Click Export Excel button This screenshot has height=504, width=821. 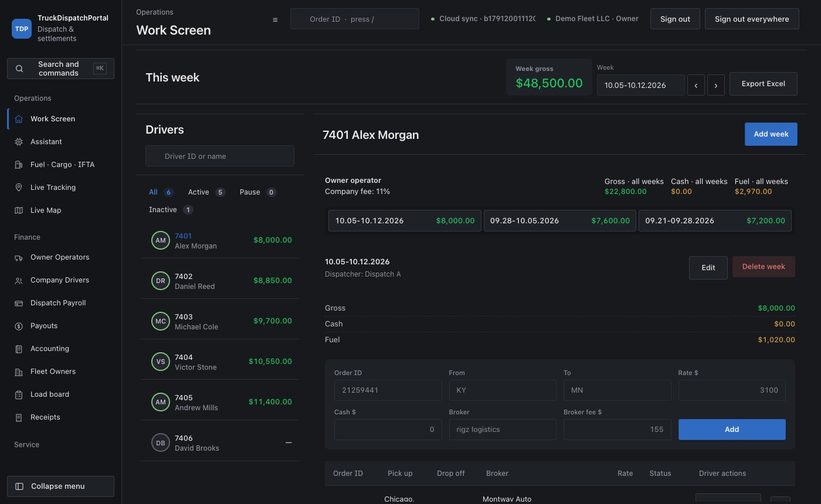764,84
